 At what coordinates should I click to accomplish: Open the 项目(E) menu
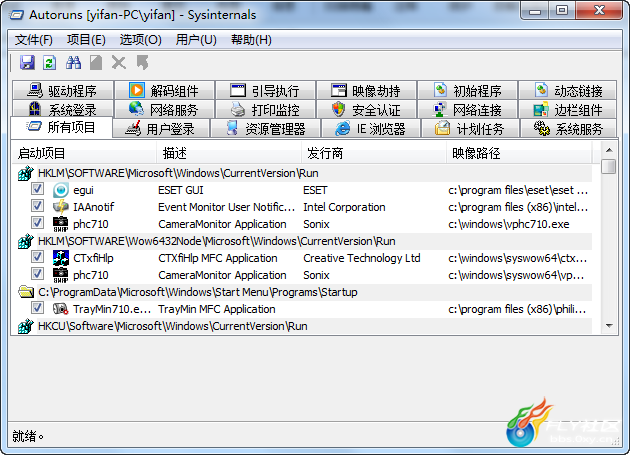(86, 40)
